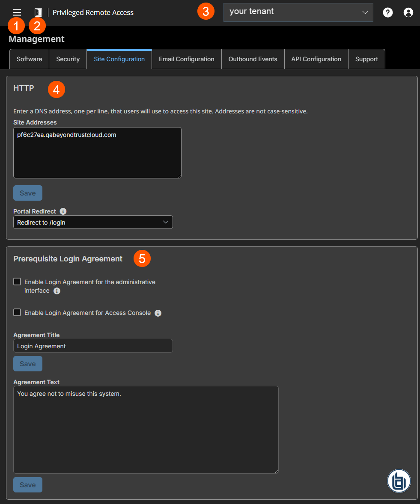
Task: Enable Login Agreement for the administrative interface
Action: pos(17,282)
